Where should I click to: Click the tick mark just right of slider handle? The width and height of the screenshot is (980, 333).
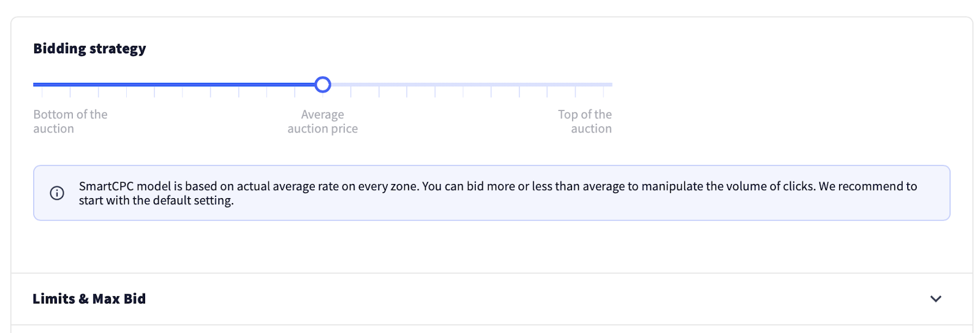click(x=351, y=92)
